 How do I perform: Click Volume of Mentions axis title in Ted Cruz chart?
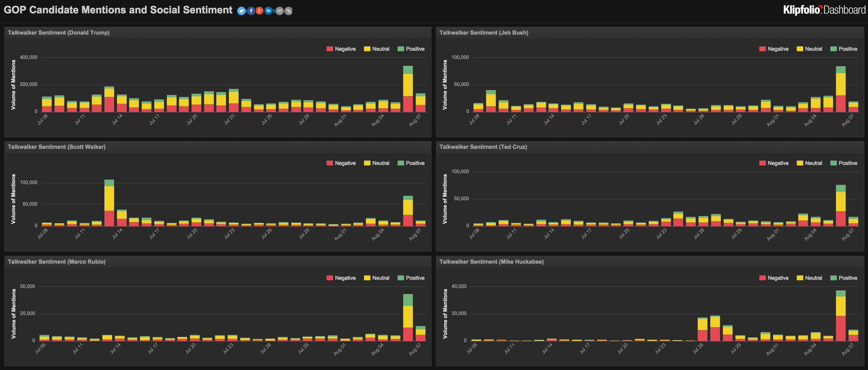[445, 199]
